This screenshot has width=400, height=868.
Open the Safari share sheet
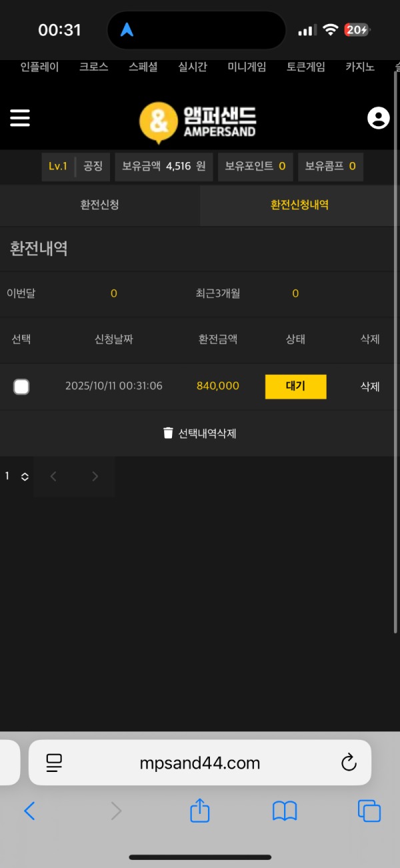pyautogui.click(x=200, y=811)
